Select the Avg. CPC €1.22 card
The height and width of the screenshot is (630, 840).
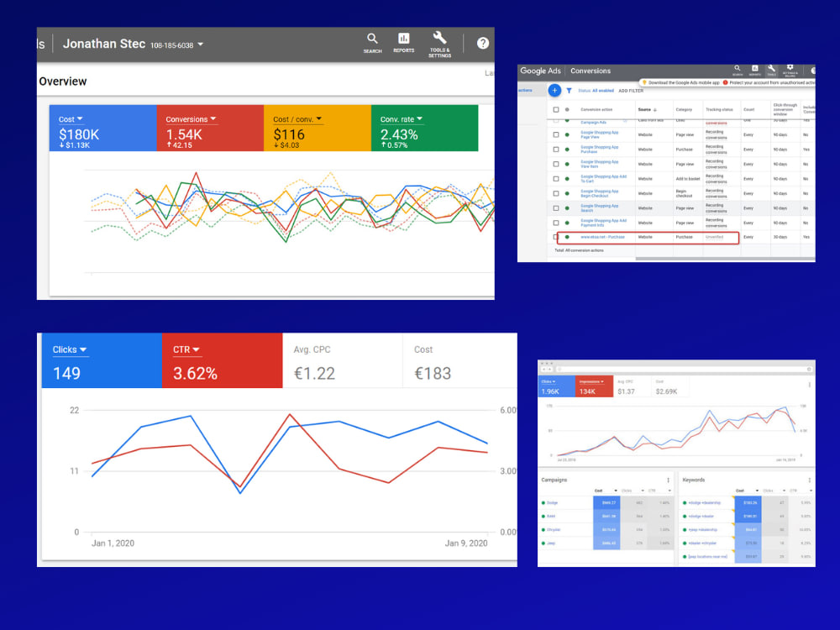click(x=343, y=360)
